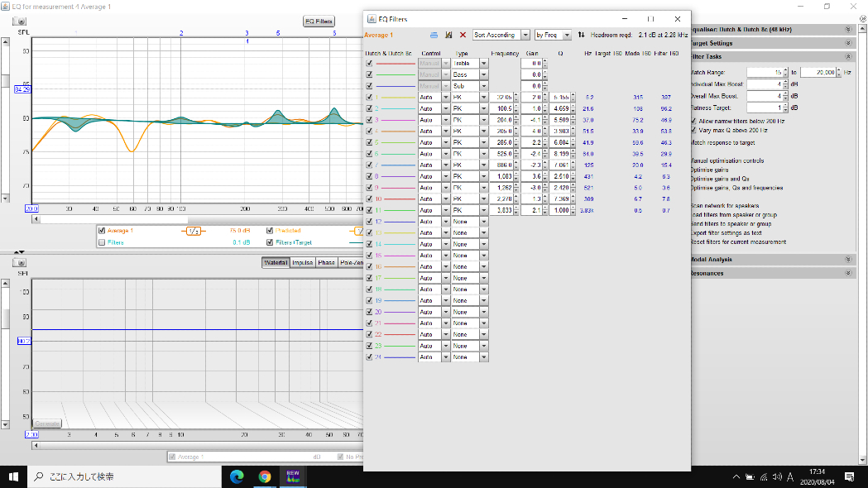868x488 pixels.
Task: Click the left arrow of the waterfall horizontal scrollbar
Action: click(x=36, y=445)
